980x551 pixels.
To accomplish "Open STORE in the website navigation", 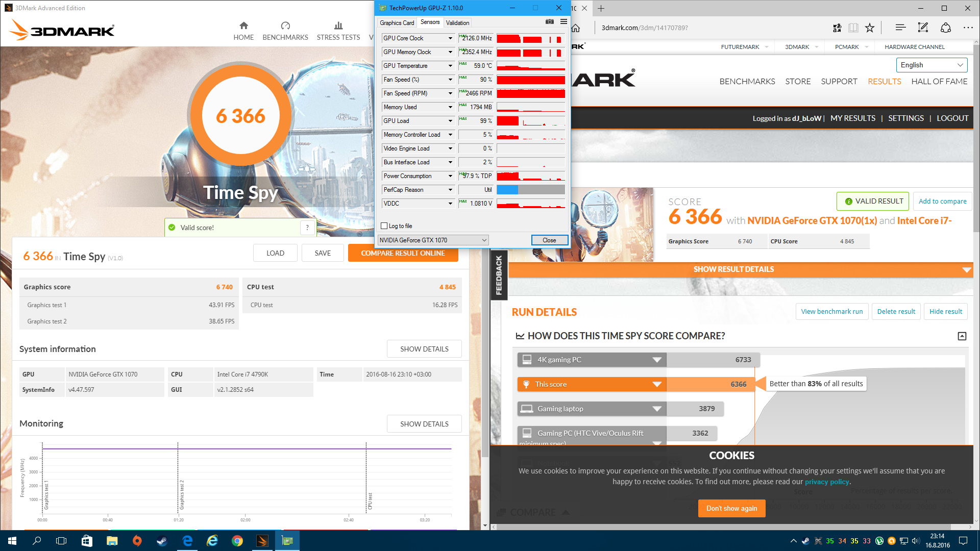I will pos(798,81).
